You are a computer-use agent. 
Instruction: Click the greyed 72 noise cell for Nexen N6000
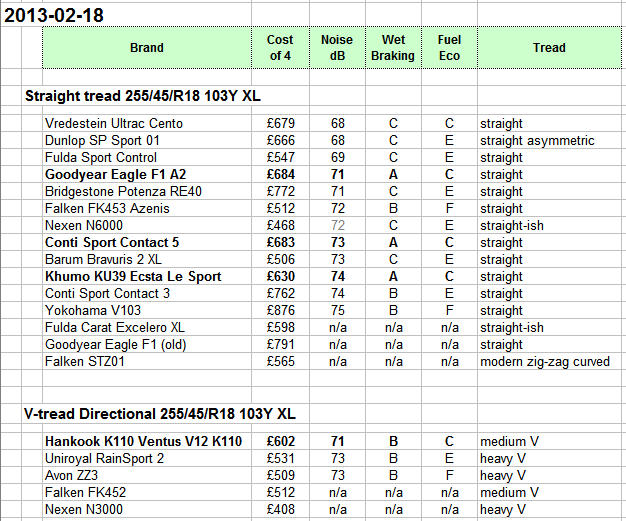click(x=338, y=226)
